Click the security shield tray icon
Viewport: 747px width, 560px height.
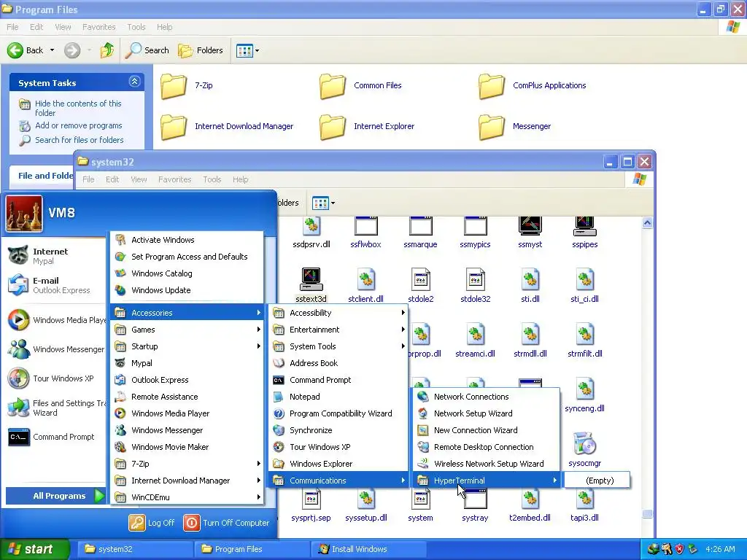pyautogui.click(x=679, y=549)
